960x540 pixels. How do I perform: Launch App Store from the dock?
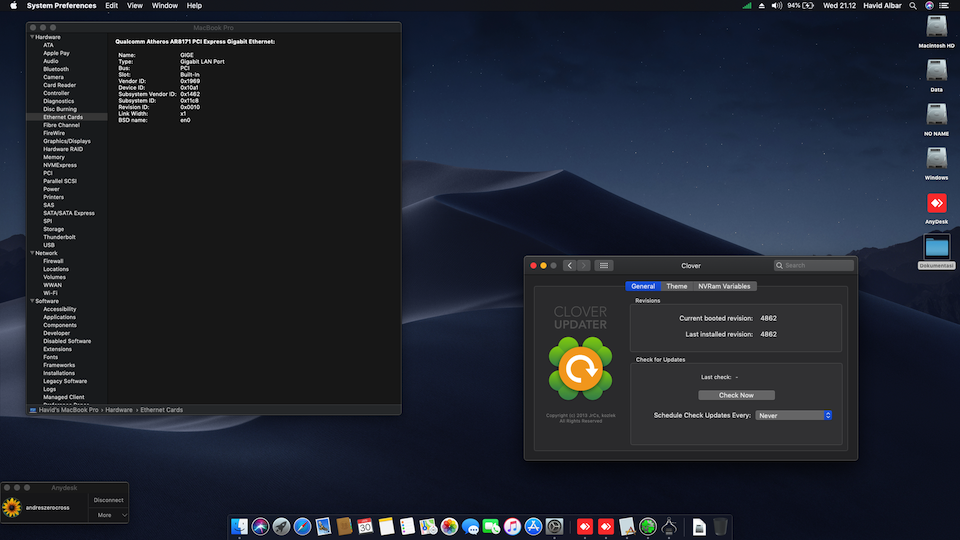pos(533,526)
